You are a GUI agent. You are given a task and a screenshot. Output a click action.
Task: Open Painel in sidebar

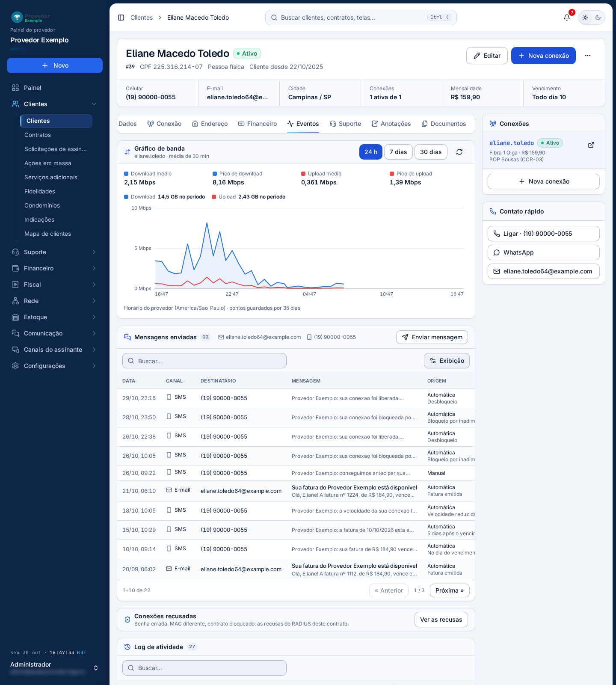[55, 88]
